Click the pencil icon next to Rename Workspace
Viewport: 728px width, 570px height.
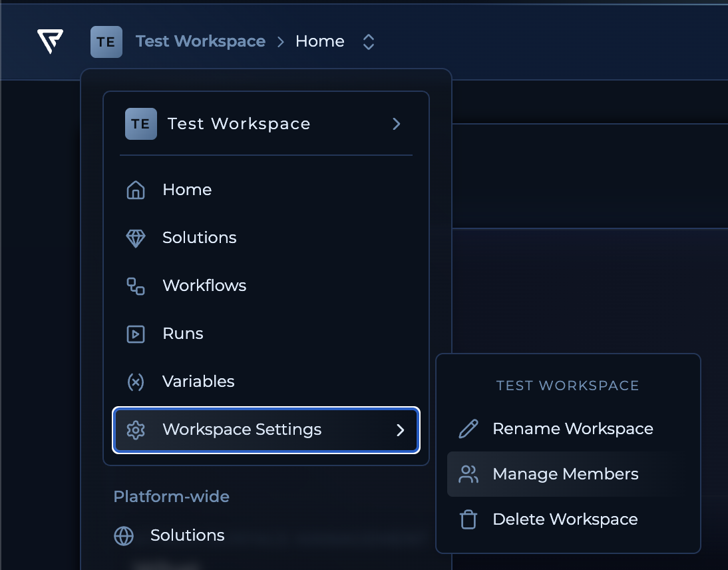(x=468, y=429)
